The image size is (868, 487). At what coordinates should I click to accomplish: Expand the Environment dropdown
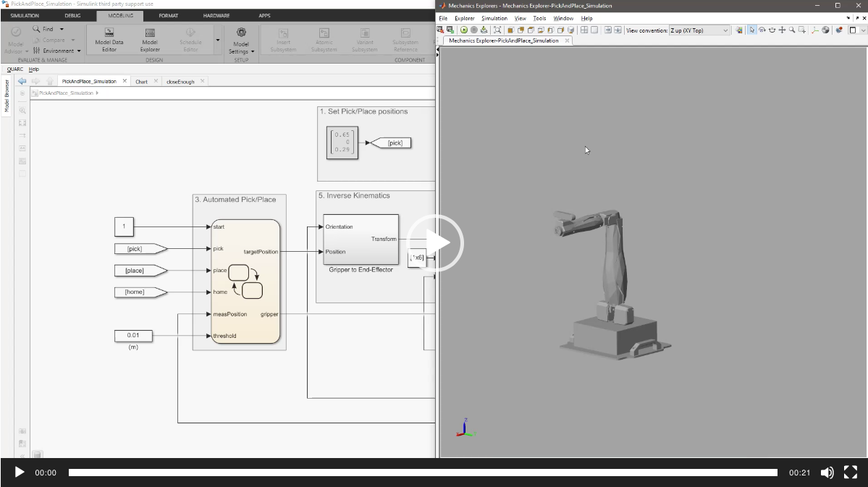tap(78, 51)
